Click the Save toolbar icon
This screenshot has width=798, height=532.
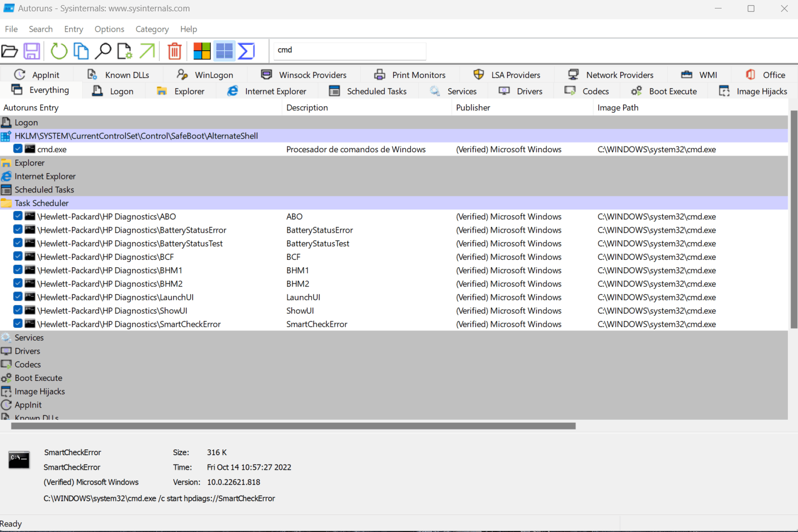32,52
